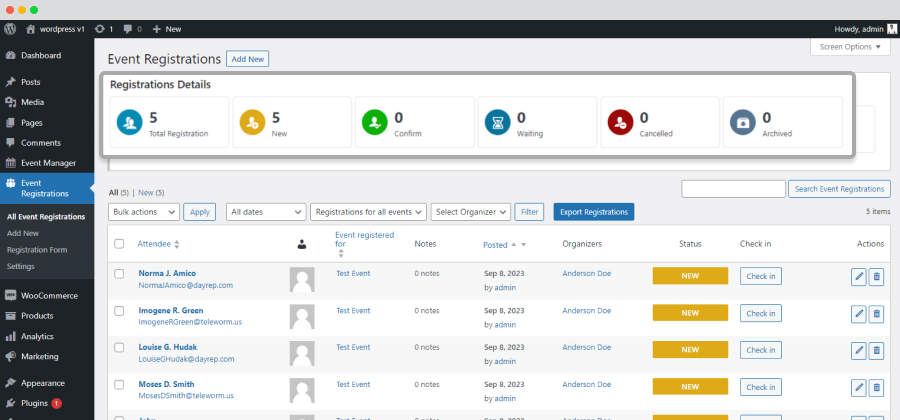Check the Moses D. Smith row checkbox
The image size is (900, 420).
pyautogui.click(x=119, y=384)
